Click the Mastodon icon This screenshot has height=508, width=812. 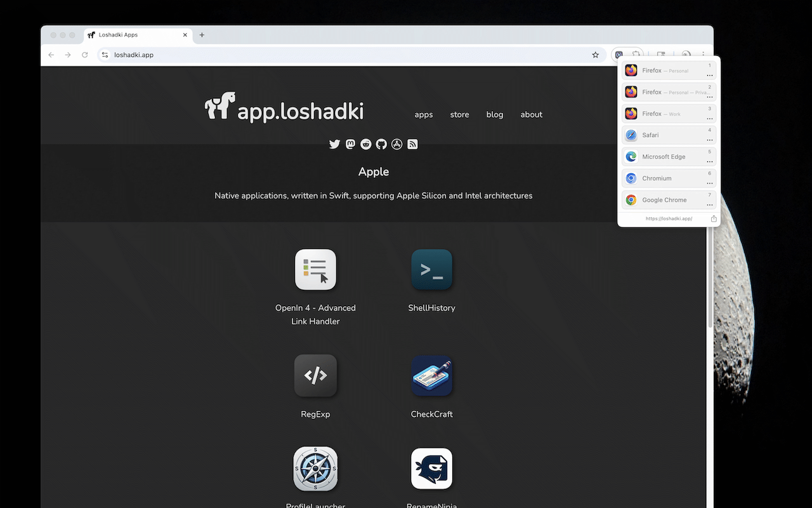(350, 144)
